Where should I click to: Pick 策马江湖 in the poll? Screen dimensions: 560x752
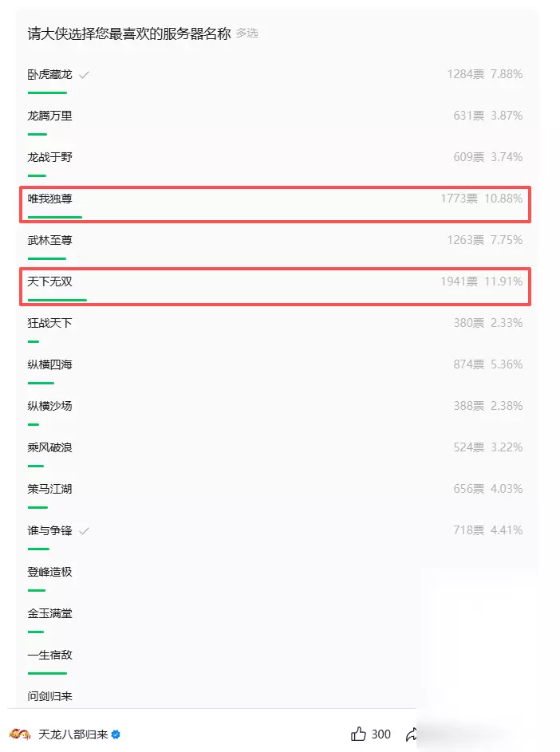click(50, 489)
